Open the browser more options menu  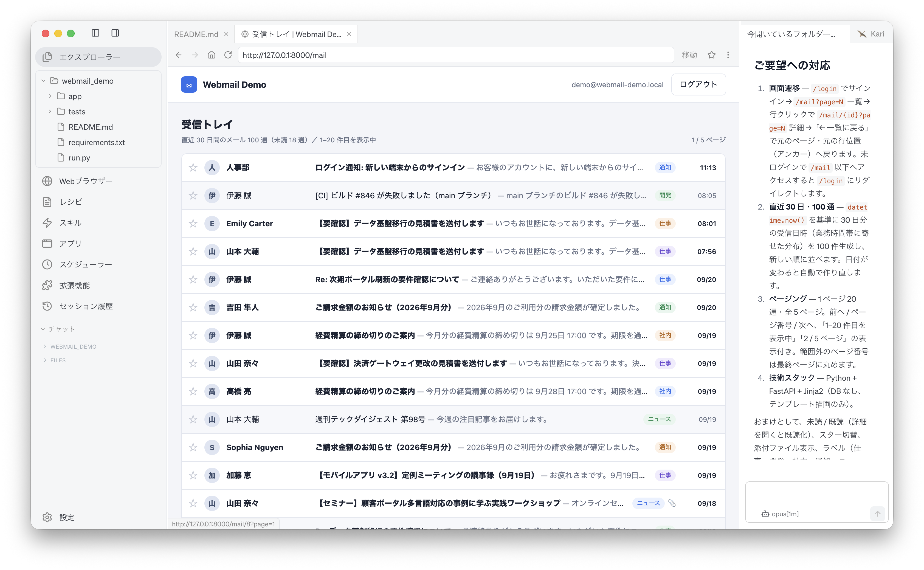coord(728,55)
